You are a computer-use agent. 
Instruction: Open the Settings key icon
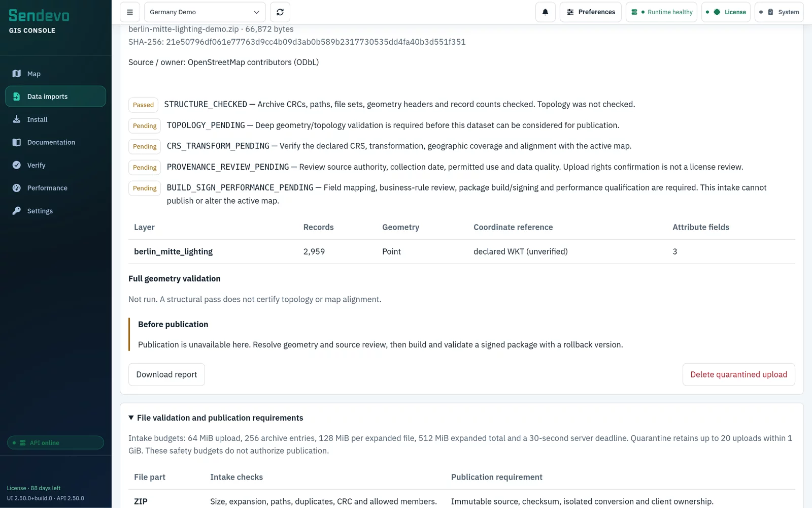tap(17, 211)
